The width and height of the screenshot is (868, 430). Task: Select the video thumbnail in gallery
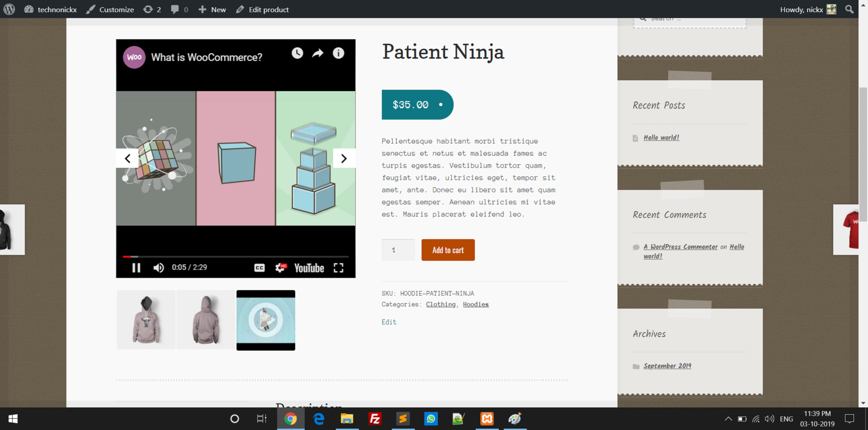[266, 320]
